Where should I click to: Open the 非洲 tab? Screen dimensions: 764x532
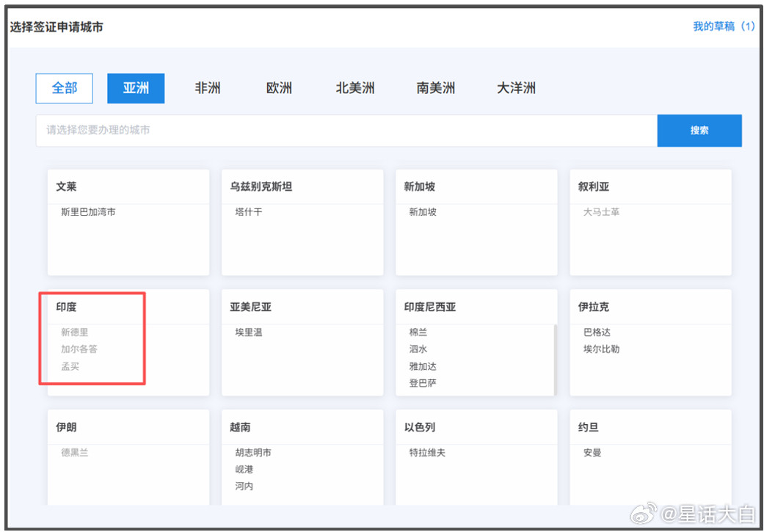click(x=207, y=88)
